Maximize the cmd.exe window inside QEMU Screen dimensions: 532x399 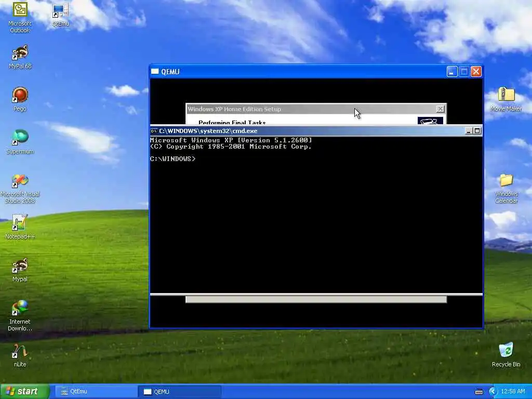click(x=477, y=131)
